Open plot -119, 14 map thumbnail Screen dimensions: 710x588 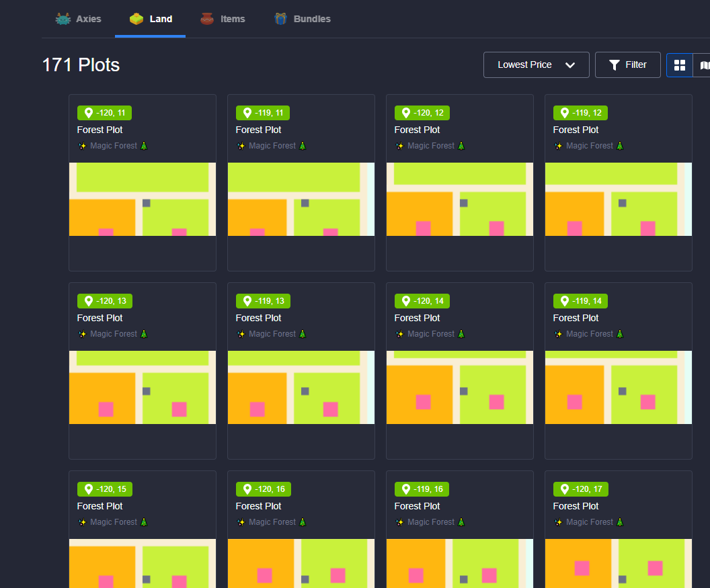[619, 388]
